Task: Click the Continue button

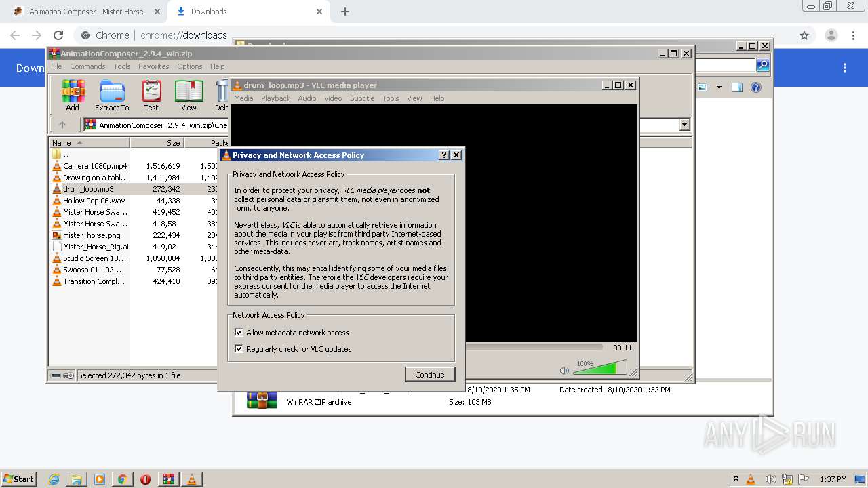Action: pos(430,375)
